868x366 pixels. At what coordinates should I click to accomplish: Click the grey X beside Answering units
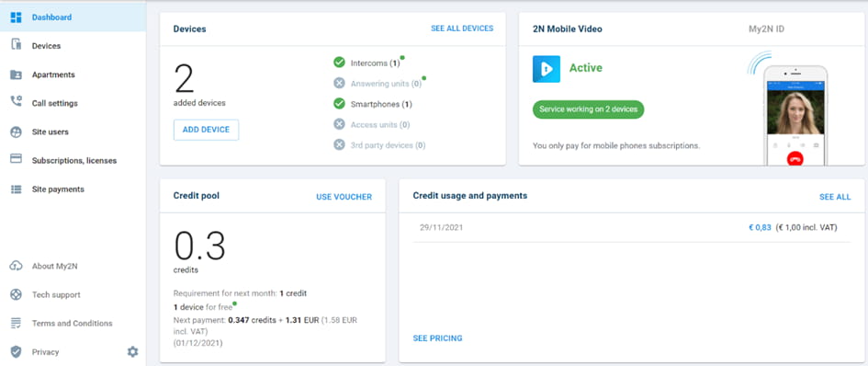point(339,83)
